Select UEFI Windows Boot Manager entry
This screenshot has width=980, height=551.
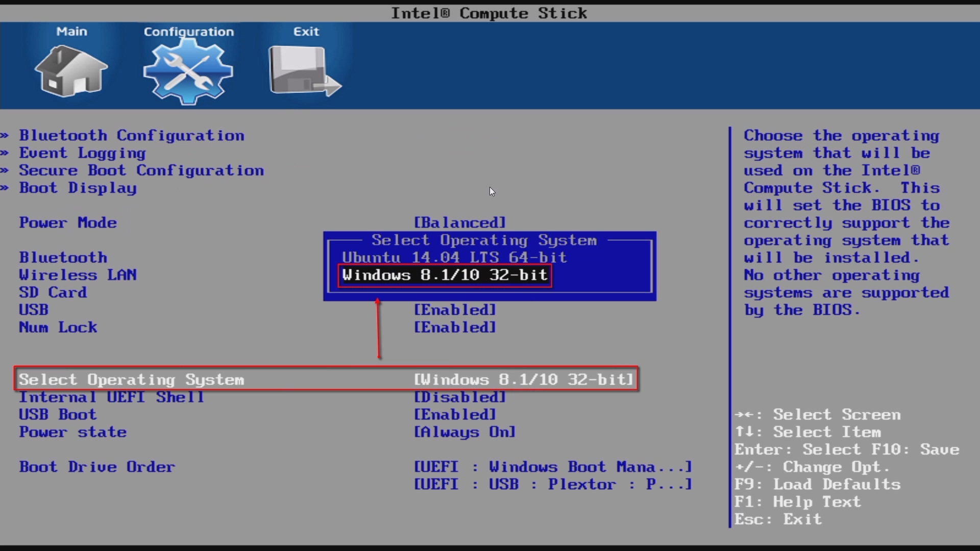tap(553, 467)
